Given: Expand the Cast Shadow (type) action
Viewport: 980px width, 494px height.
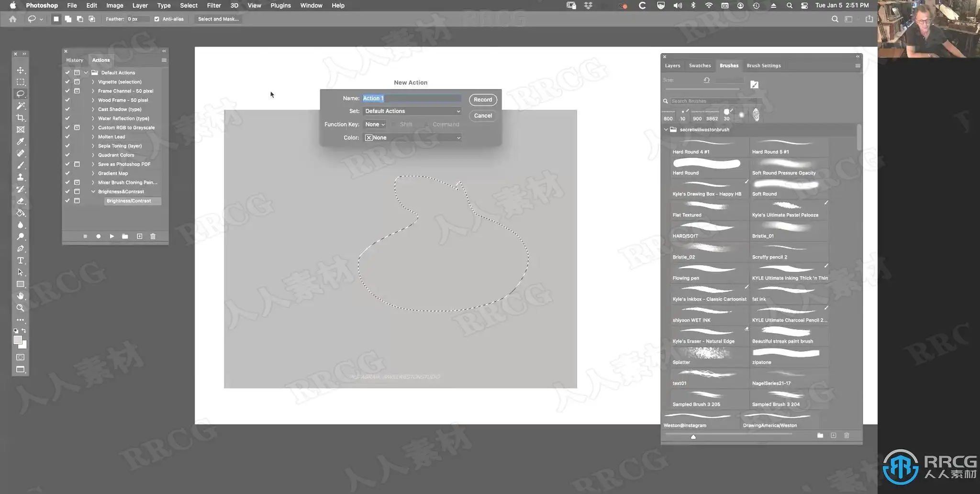Looking at the screenshot, I should pos(93,110).
